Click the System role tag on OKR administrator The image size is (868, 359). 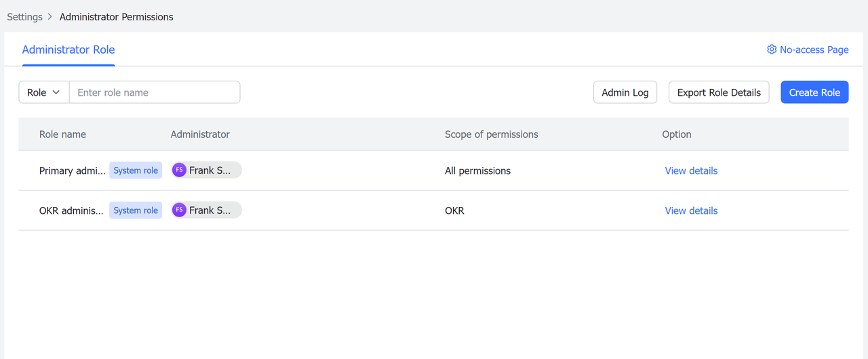(x=136, y=210)
